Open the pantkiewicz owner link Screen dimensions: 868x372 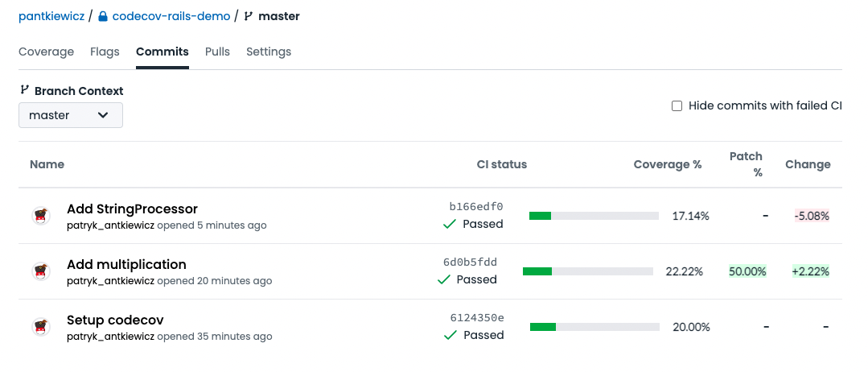pos(51,16)
